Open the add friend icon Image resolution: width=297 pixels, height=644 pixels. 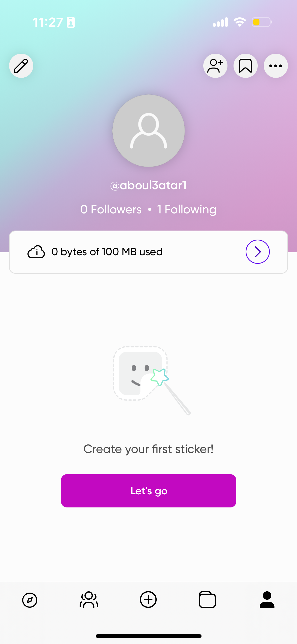pos(215,66)
